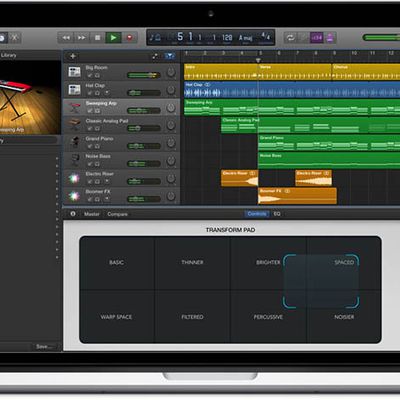Open the Editors scissors button
This screenshot has width=400, height=400.
(14, 37)
